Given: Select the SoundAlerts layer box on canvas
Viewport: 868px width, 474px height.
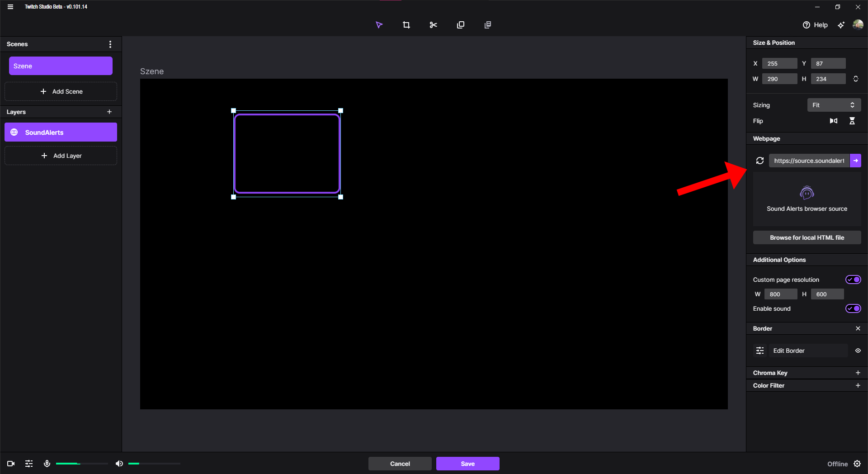Looking at the screenshot, I should pos(287,154).
